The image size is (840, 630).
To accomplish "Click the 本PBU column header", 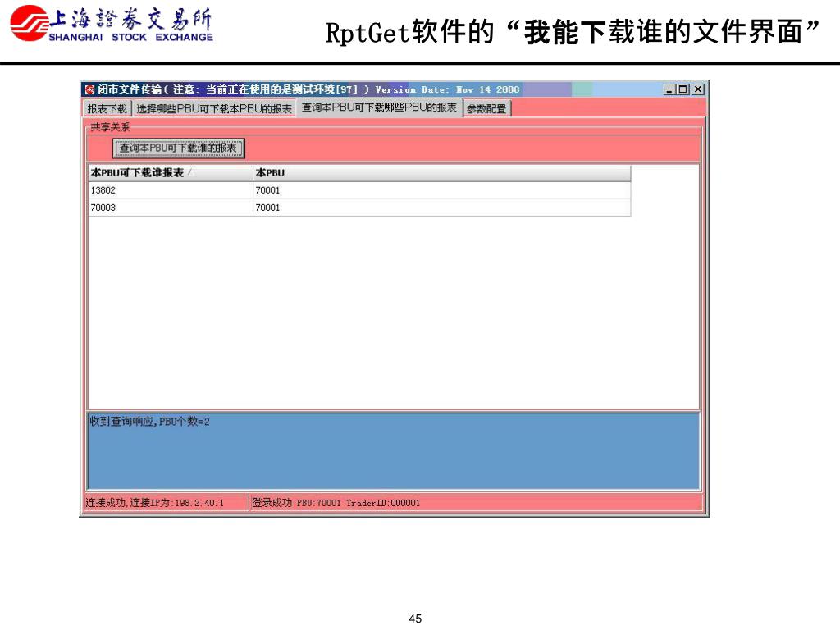I will click(x=441, y=173).
